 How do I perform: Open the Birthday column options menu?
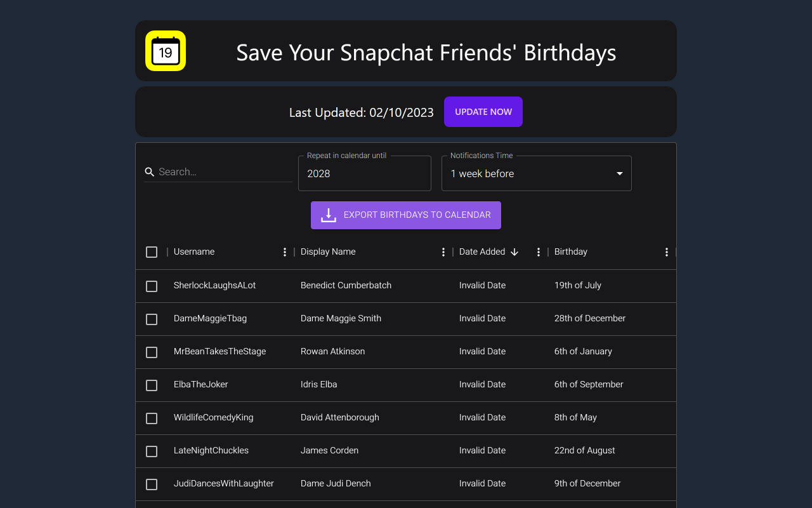click(666, 251)
